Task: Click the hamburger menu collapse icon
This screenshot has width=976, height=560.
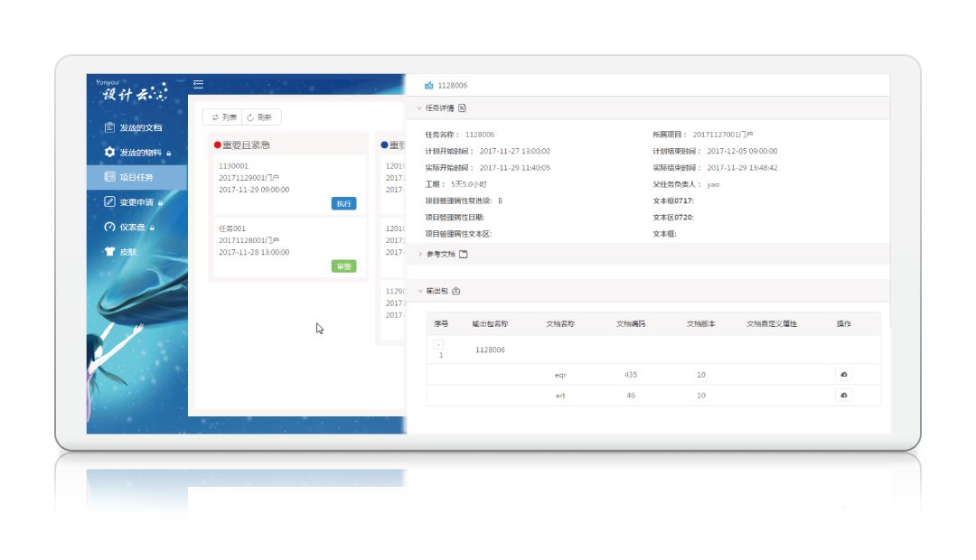Action: (198, 84)
